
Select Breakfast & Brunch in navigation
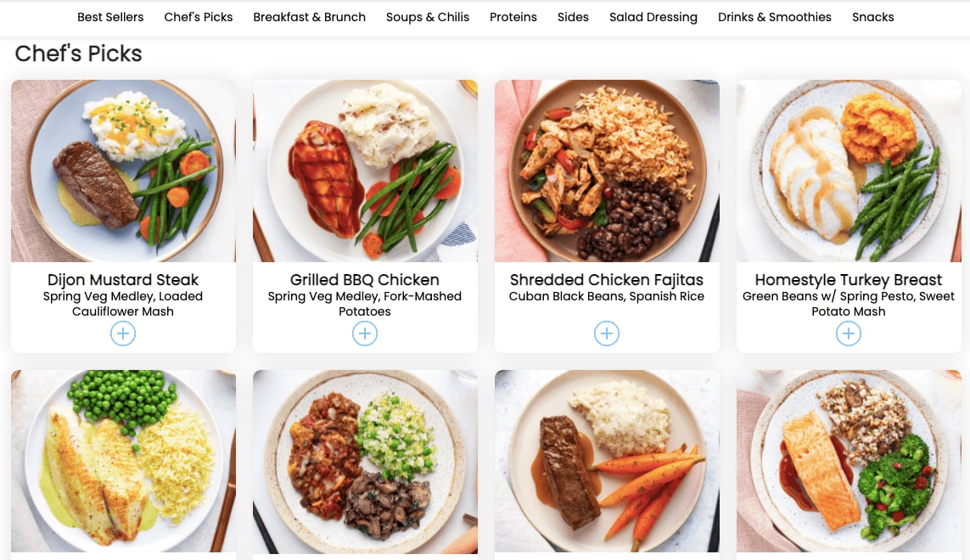(x=309, y=17)
